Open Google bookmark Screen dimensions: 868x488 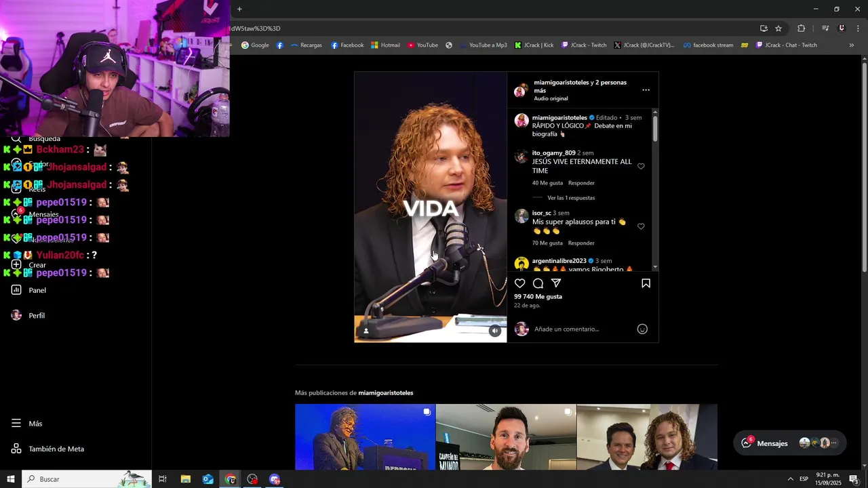(255, 45)
